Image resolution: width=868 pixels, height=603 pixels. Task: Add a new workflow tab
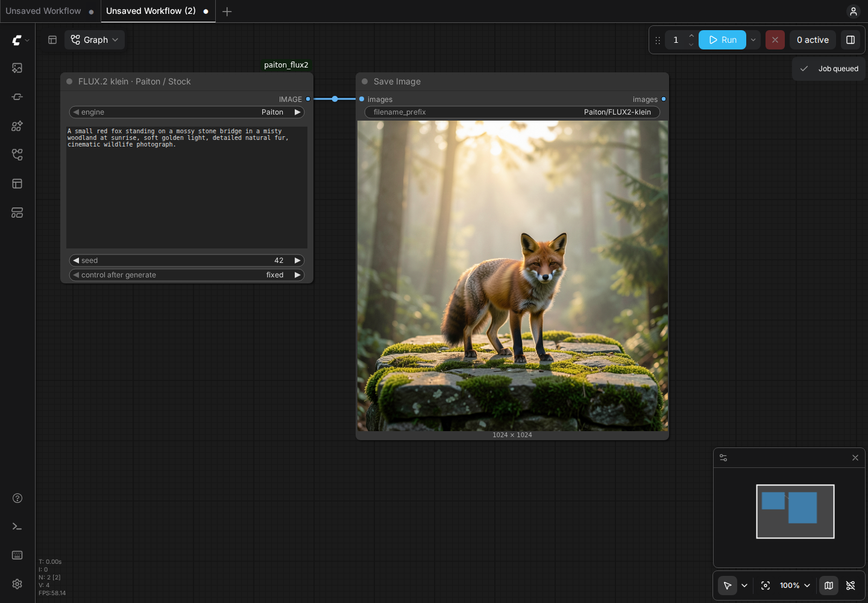click(227, 11)
